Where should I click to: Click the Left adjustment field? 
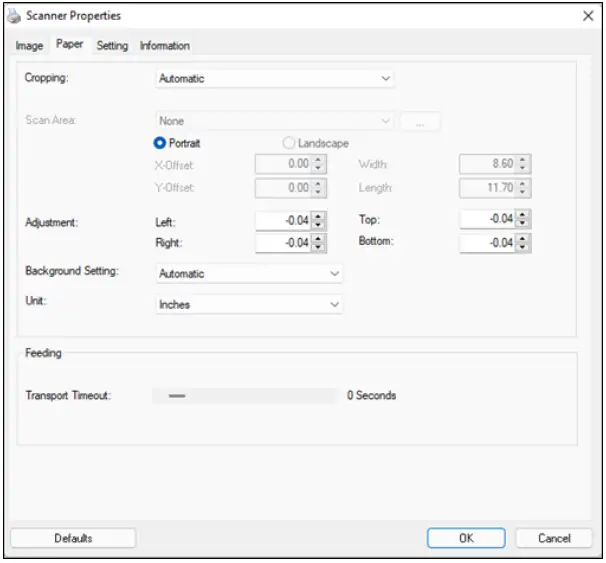click(x=283, y=221)
